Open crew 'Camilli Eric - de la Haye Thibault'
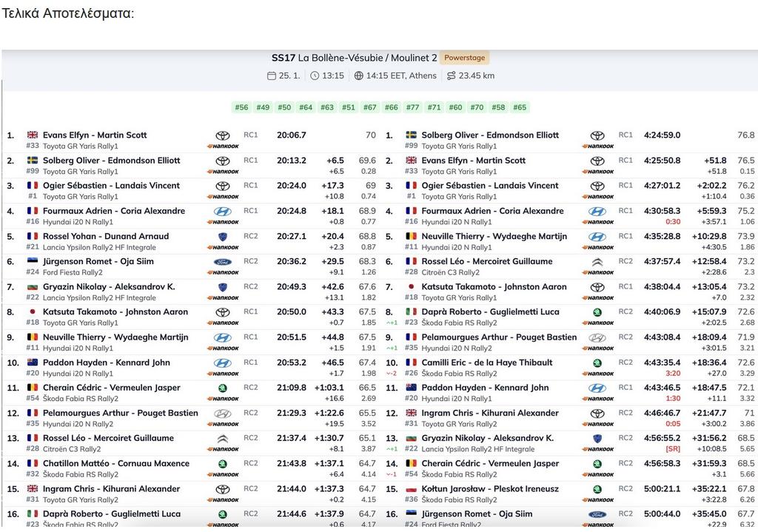The image size is (758, 532). click(487, 363)
